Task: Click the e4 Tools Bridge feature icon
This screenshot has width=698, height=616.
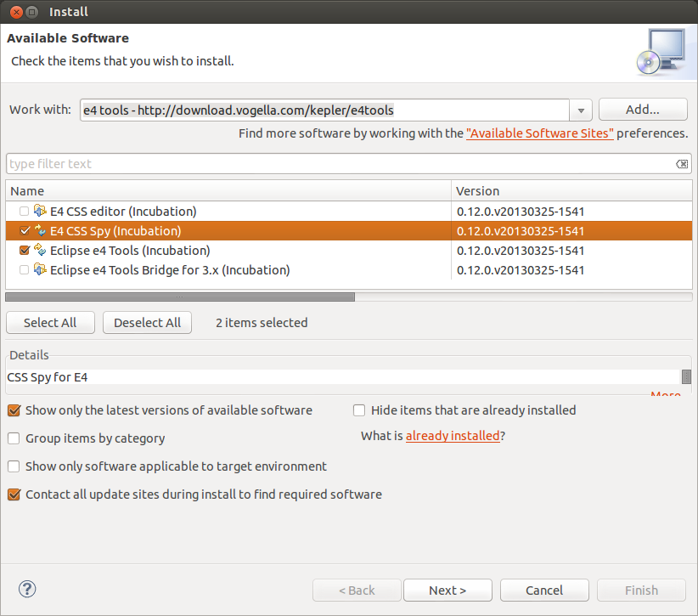Action: coord(39,270)
